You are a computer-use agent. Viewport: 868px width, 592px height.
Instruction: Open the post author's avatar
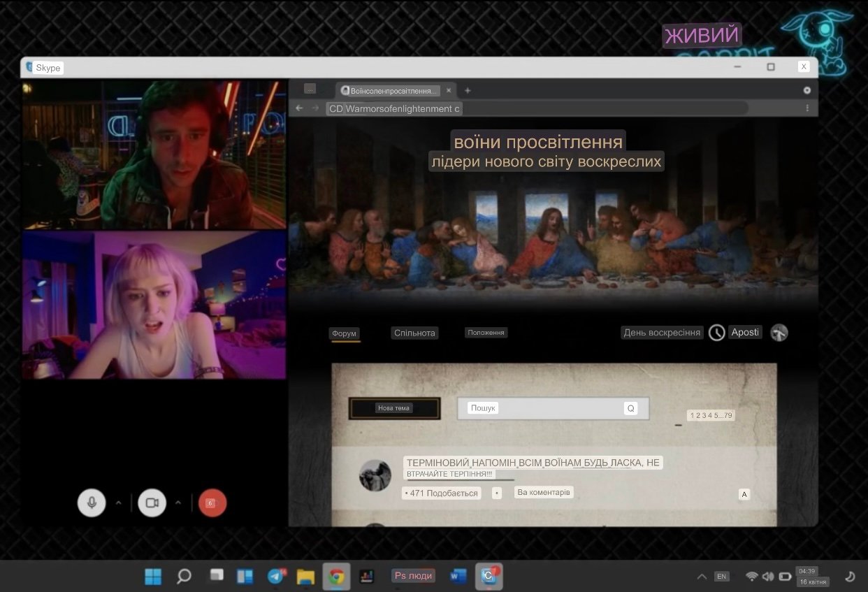tap(375, 475)
